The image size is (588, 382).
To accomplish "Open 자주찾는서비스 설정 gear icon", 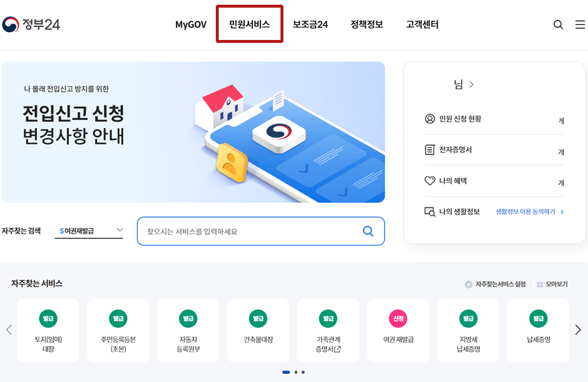I will click(469, 284).
